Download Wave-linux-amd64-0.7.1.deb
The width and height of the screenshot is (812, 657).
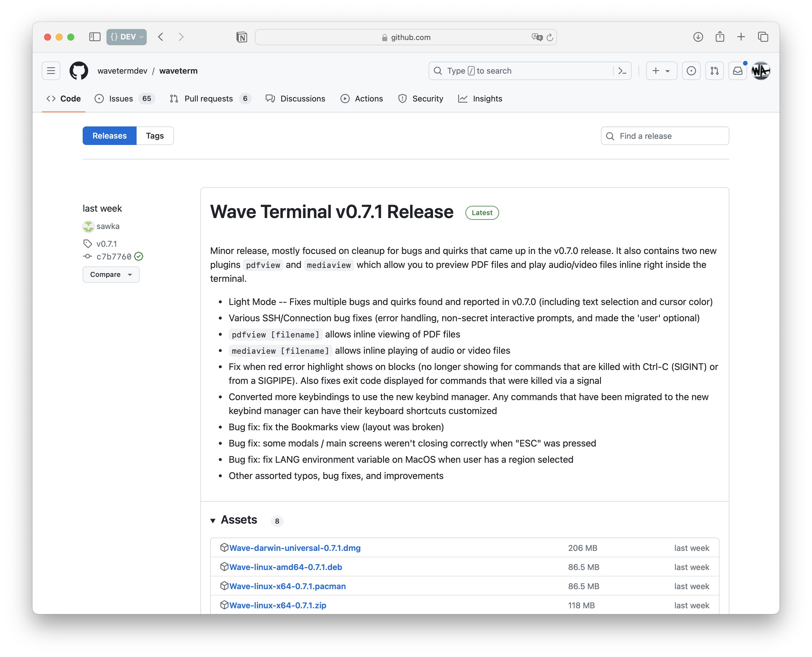pyautogui.click(x=286, y=567)
